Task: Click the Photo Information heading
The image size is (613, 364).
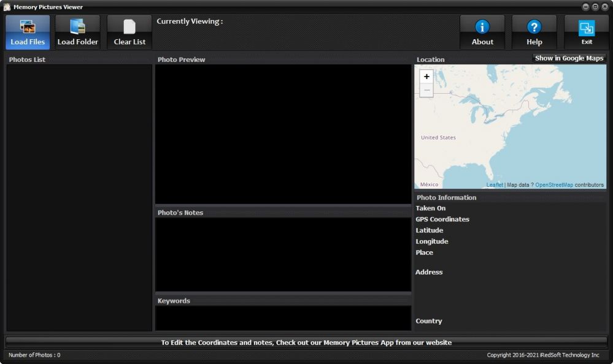Action: pyautogui.click(x=447, y=197)
